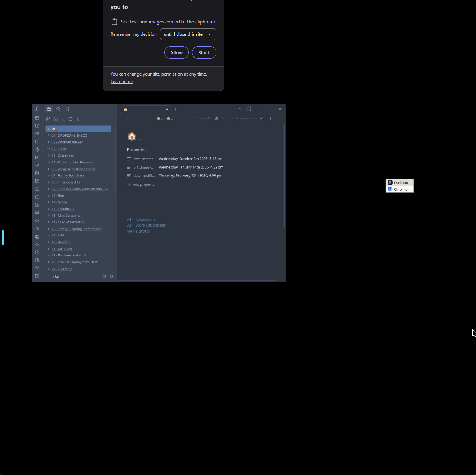The height and width of the screenshot is (475, 476).
Task: Create a new folder in vault
Action: tap(55, 119)
